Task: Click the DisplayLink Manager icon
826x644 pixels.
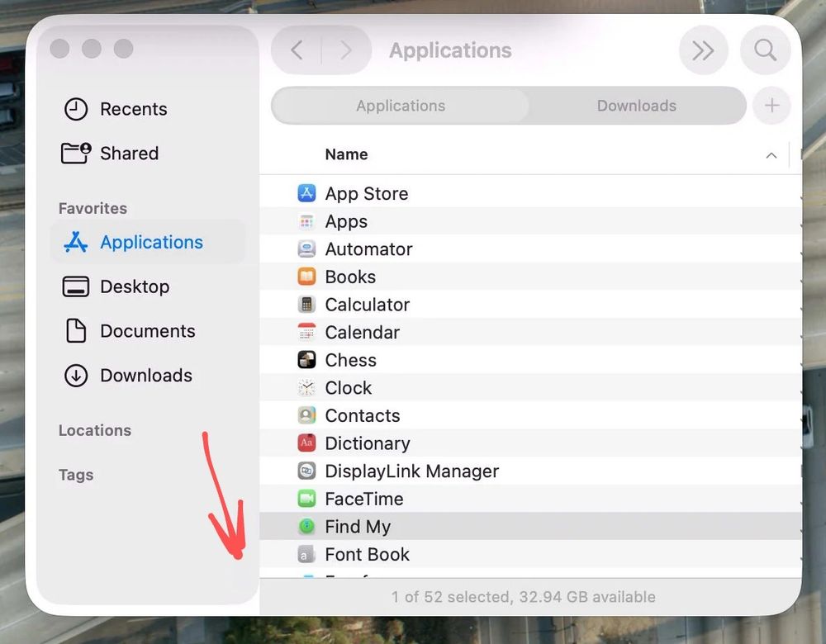Action: tap(306, 471)
